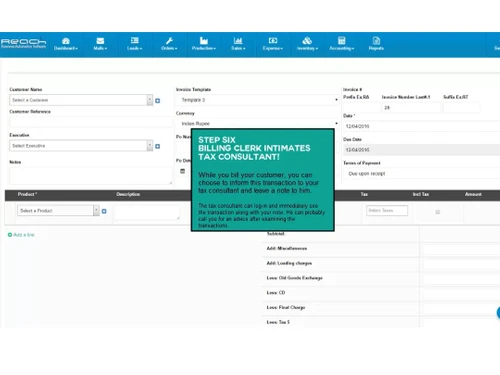Click the Product column header
Viewport: 500px width, 375px height.
click(27, 194)
